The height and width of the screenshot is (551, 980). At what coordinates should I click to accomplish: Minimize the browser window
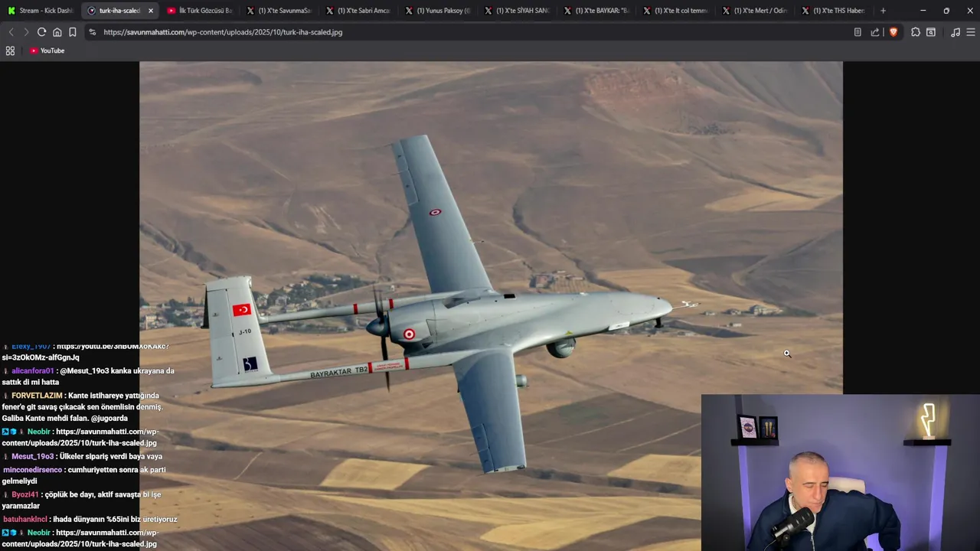pyautogui.click(x=923, y=11)
